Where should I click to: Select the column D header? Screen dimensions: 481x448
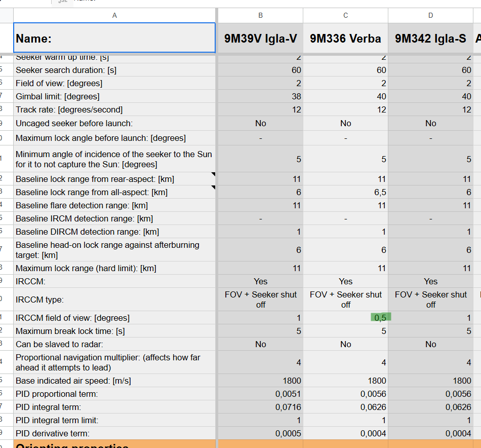[431, 15]
